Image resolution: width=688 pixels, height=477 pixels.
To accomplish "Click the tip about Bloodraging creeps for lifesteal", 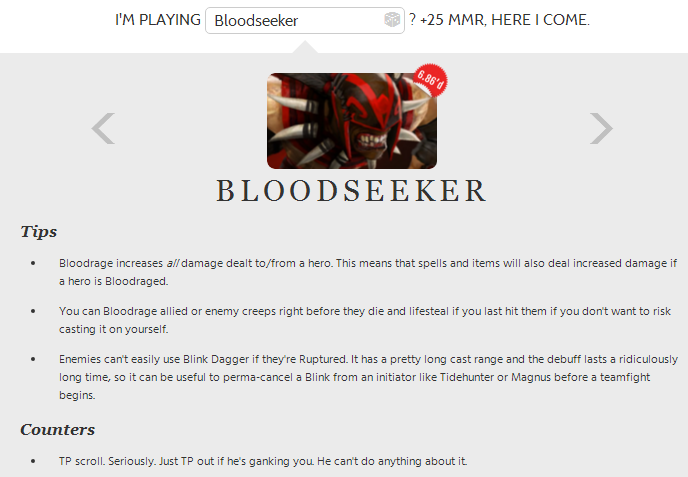I will [365, 320].
